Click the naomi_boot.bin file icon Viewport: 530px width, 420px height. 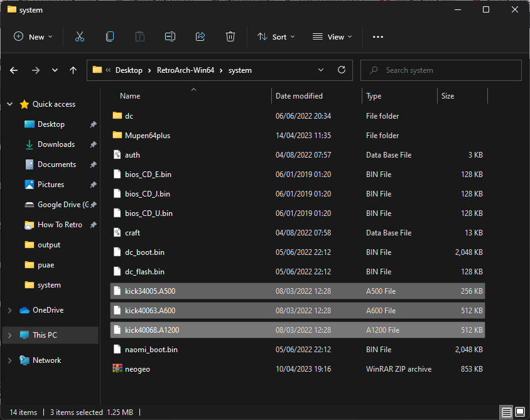117,350
